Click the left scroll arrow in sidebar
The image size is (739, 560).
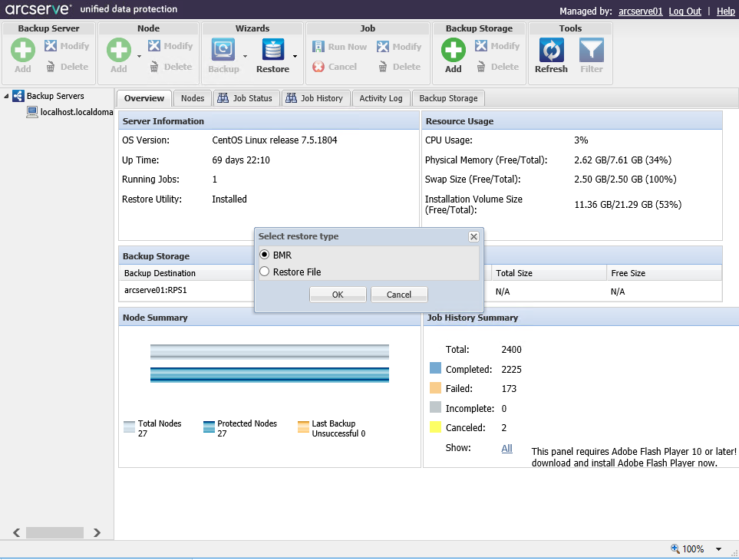(16, 532)
